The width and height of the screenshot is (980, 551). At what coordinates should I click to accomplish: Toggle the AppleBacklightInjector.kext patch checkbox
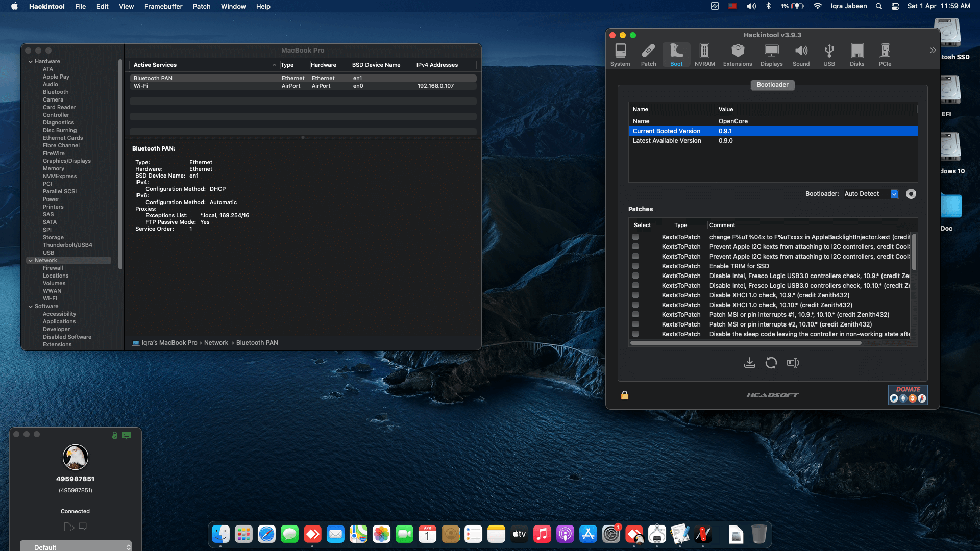[635, 237]
